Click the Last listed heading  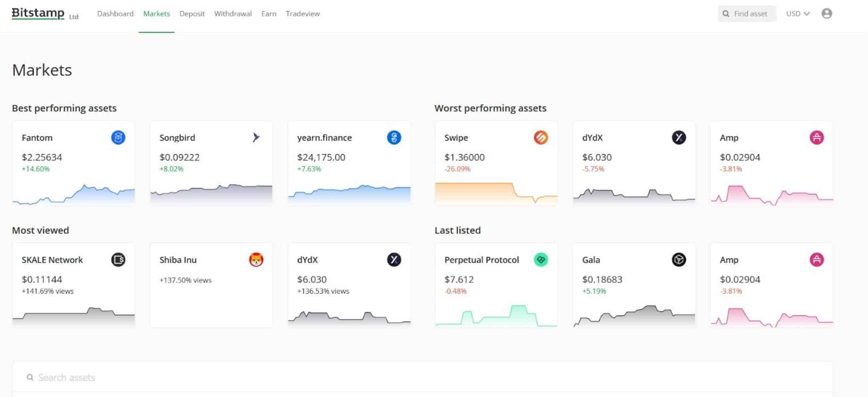pyautogui.click(x=458, y=230)
